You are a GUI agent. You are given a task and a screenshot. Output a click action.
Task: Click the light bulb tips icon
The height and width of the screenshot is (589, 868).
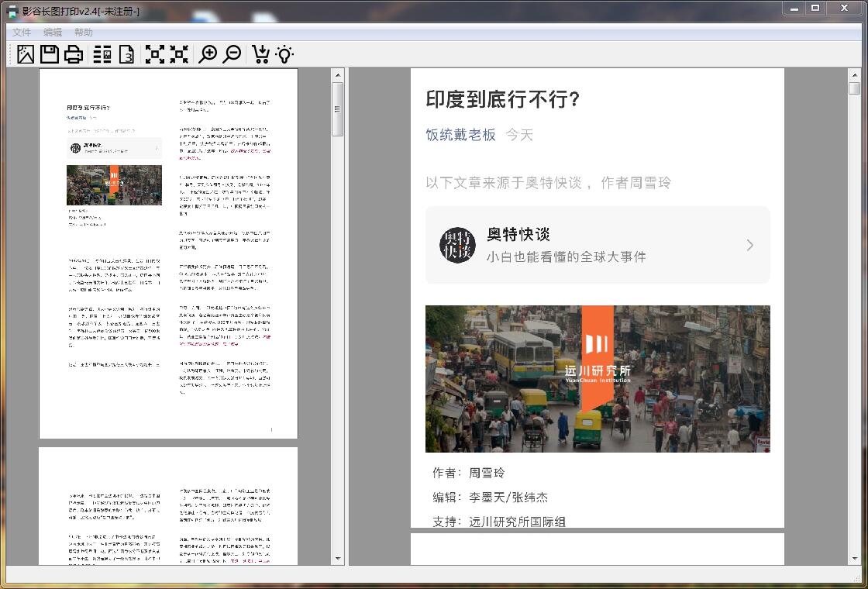point(285,54)
